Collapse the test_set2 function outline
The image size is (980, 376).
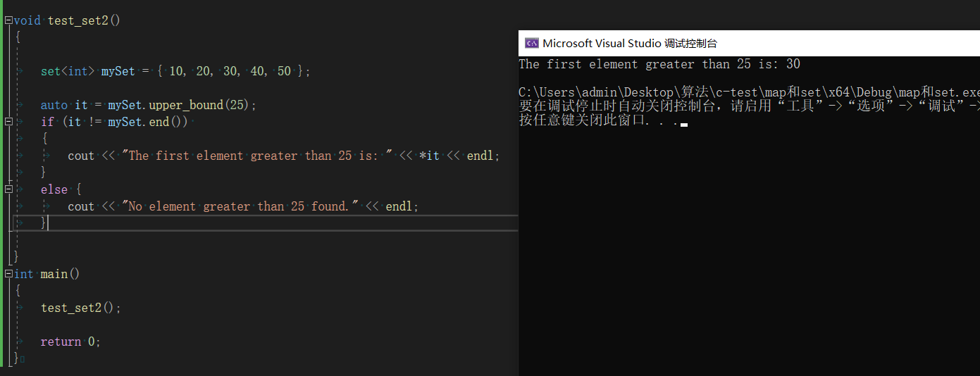point(8,20)
